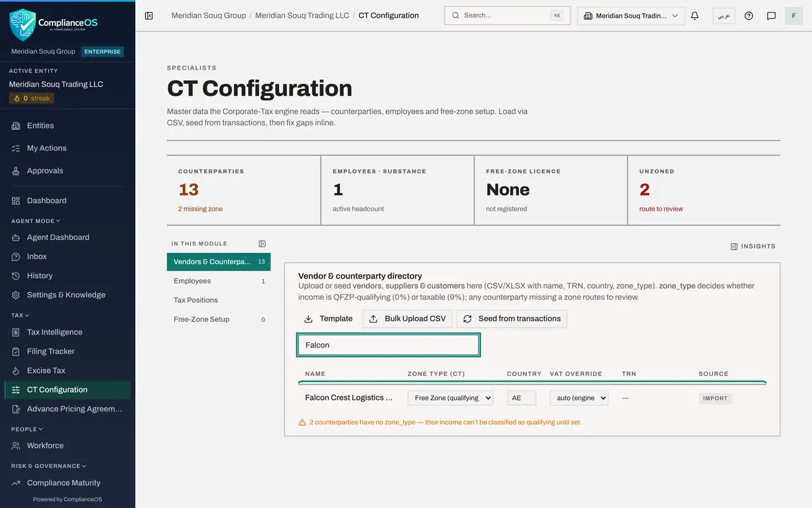Click the History clock icon
The image size is (812, 508).
(16, 276)
